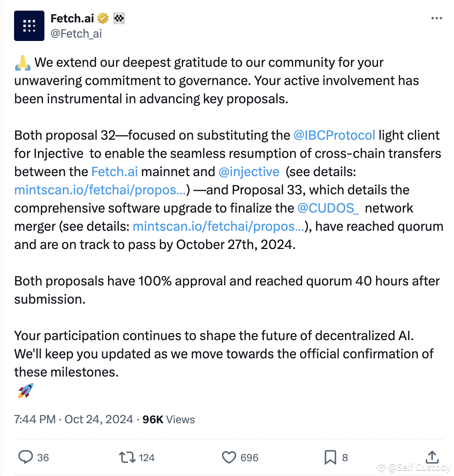Click the gold verified badge next to Fetch.ai
This screenshot has width=454, height=476.
point(102,17)
